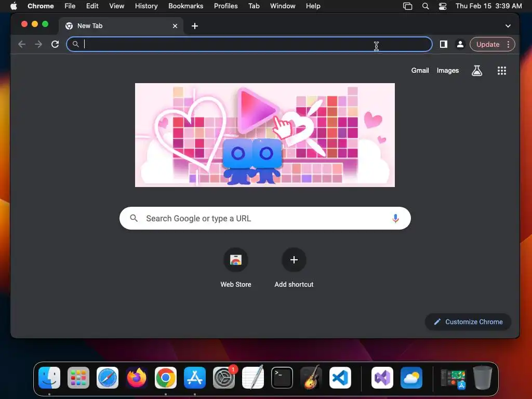Open the Weather app from the Dock

tap(411, 378)
